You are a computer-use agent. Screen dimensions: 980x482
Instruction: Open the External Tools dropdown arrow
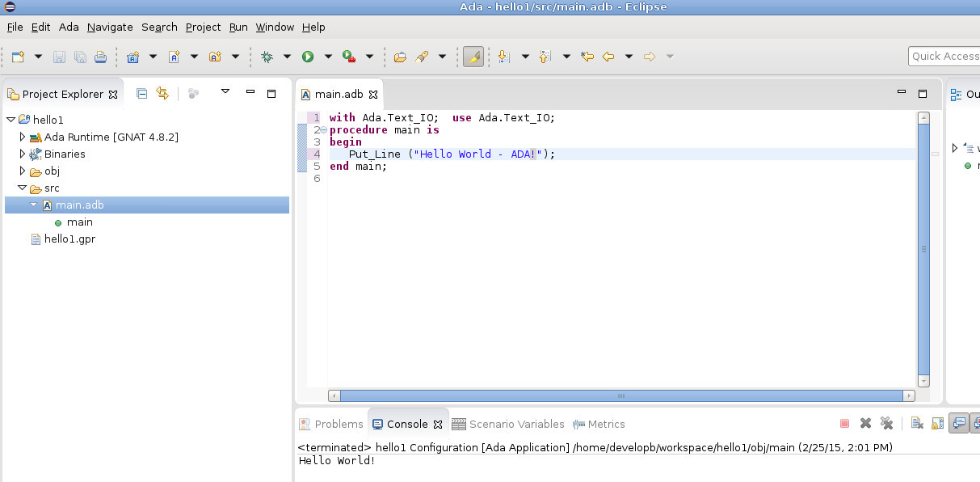click(x=369, y=57)
